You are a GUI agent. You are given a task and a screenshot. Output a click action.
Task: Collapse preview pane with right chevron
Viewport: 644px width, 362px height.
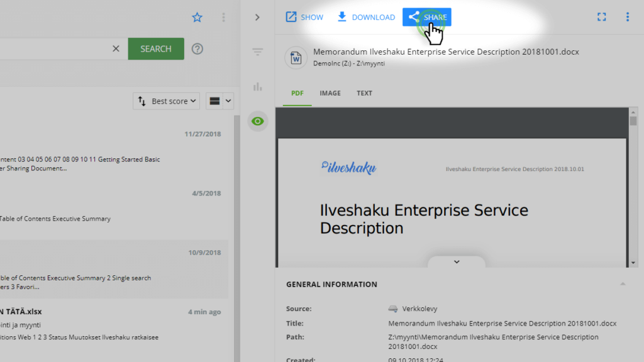point(257,17)
